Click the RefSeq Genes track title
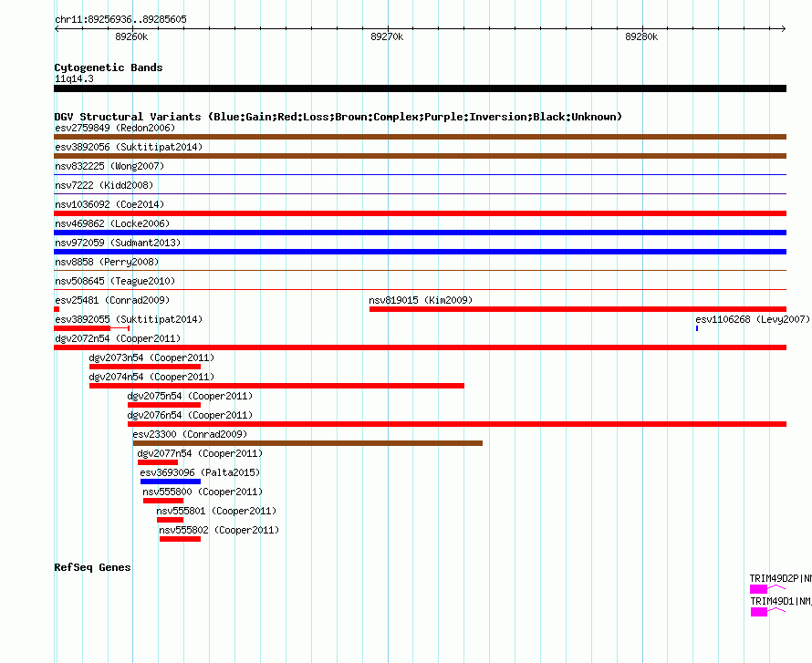Image resolution: width=812 pixels, height=663 pixels. [92, 568]
